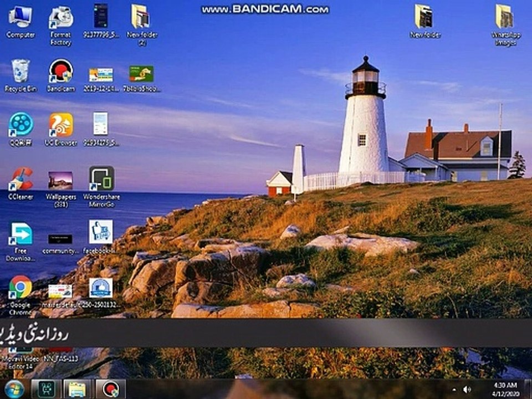Select the facebook image file thumbnail
This screenshot has width=532, height=399.
pyautogui.click(x=101, y=232)
